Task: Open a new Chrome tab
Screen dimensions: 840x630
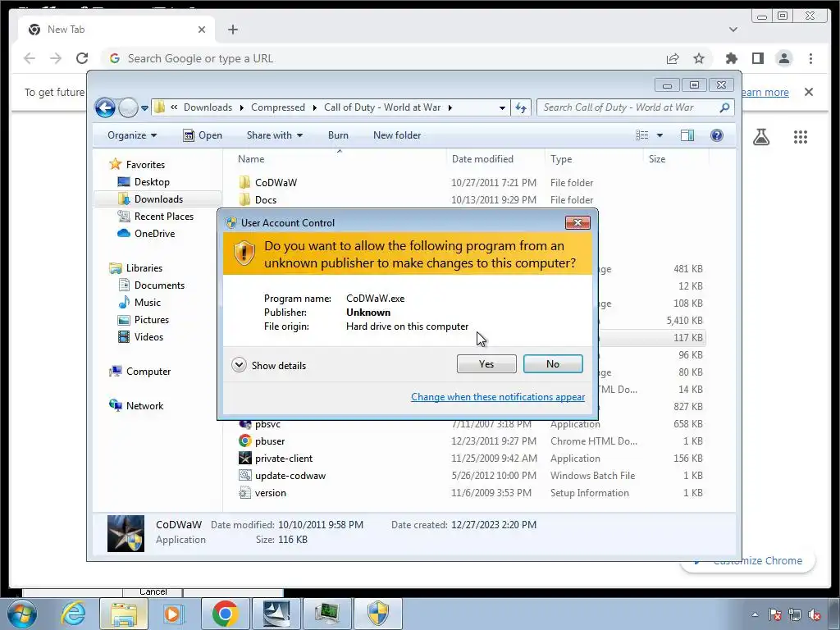Action: click(x=232, y=30)
